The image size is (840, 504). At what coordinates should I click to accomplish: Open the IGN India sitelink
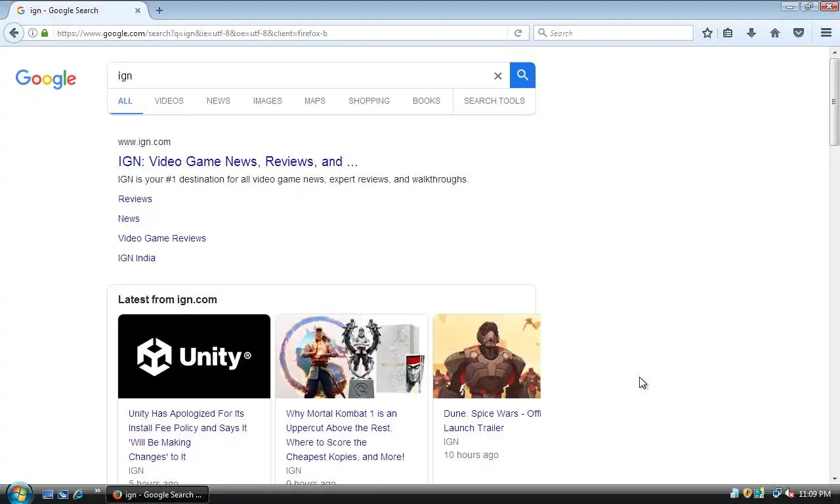(x=136, y=258)
